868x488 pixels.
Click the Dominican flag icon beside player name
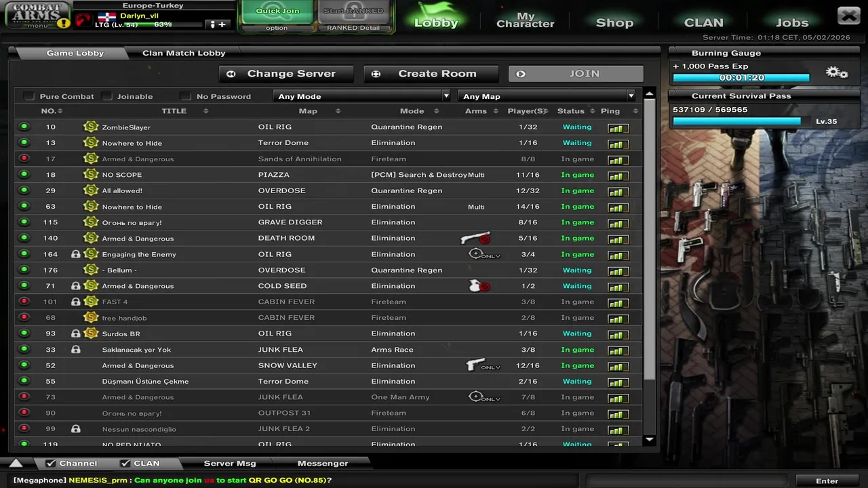click(x=106, y=16)
